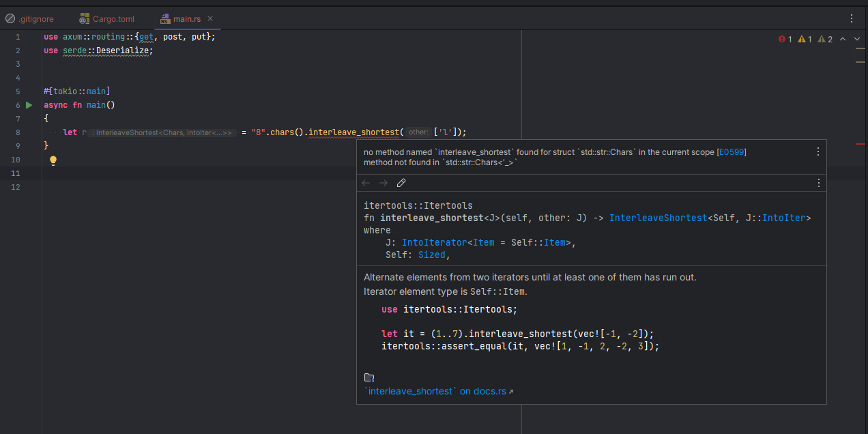This screenshot has width=868, height=434.
Task: Run main using the green gutter arrow
Action: click(x=28, y=104)
